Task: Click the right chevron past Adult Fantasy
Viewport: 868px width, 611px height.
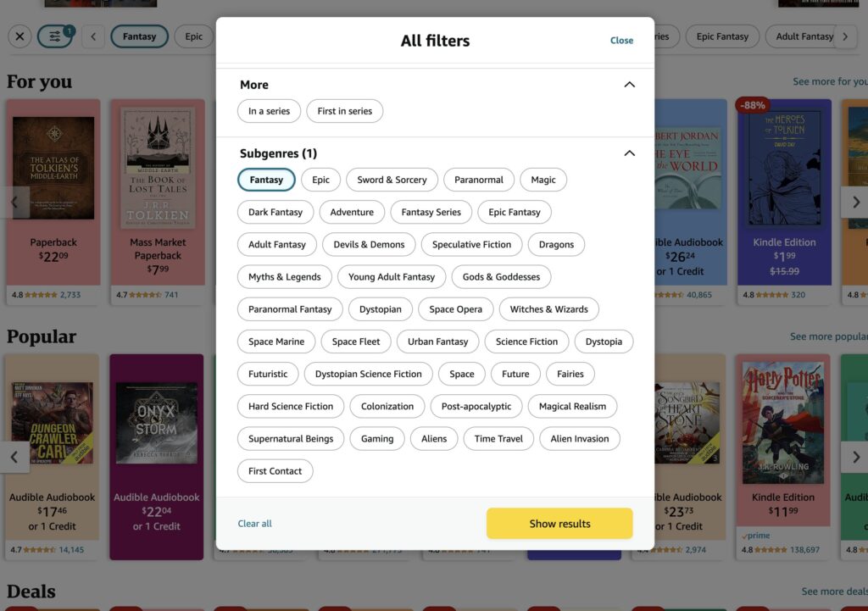Action: pos(846,36)
